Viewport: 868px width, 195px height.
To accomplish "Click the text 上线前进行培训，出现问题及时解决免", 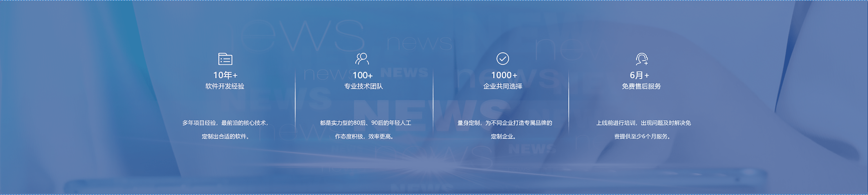I will click(644, 123).
